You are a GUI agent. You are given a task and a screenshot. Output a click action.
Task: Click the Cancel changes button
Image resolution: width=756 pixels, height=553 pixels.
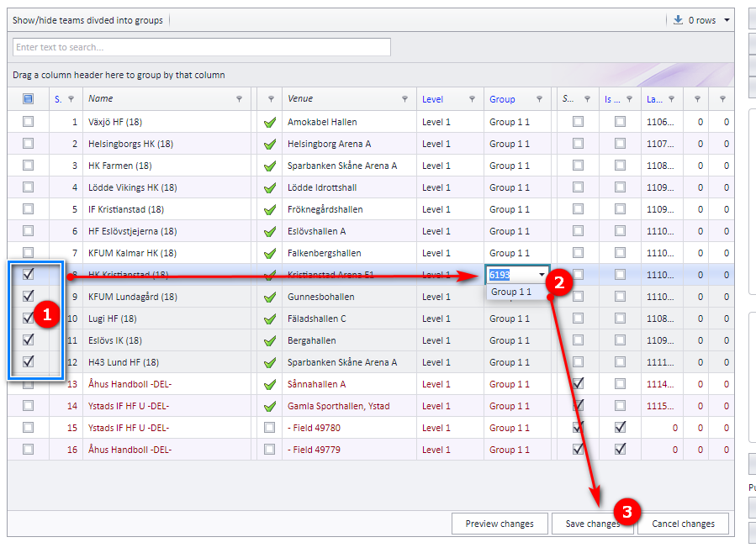(x=683, y=524)
